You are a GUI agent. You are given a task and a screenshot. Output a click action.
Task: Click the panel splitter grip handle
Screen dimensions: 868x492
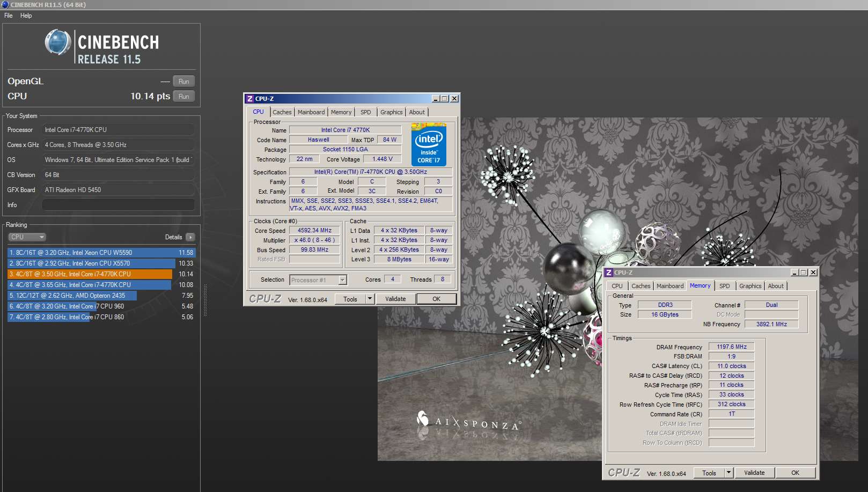coord(204,300)
